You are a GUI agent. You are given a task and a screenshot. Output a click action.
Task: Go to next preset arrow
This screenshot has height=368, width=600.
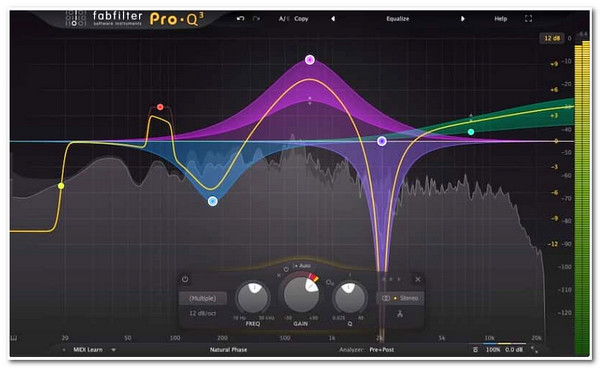click(463, 18)
